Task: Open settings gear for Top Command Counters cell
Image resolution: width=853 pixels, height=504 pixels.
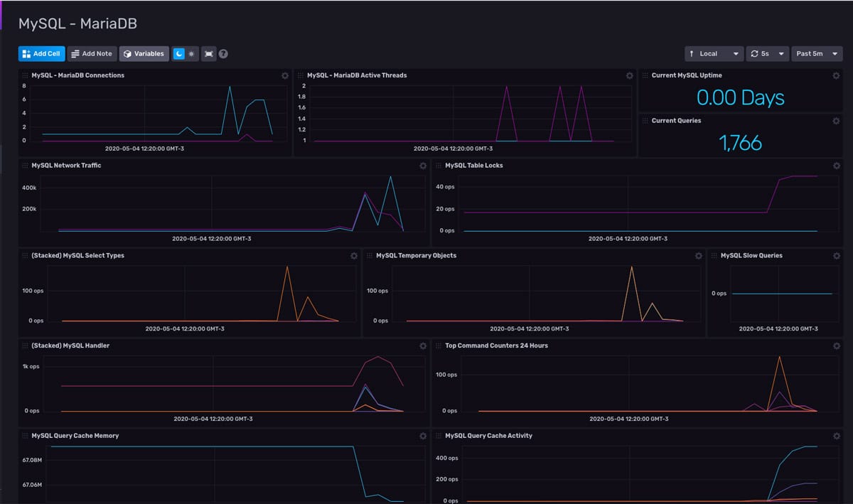Action: point(836,346)
